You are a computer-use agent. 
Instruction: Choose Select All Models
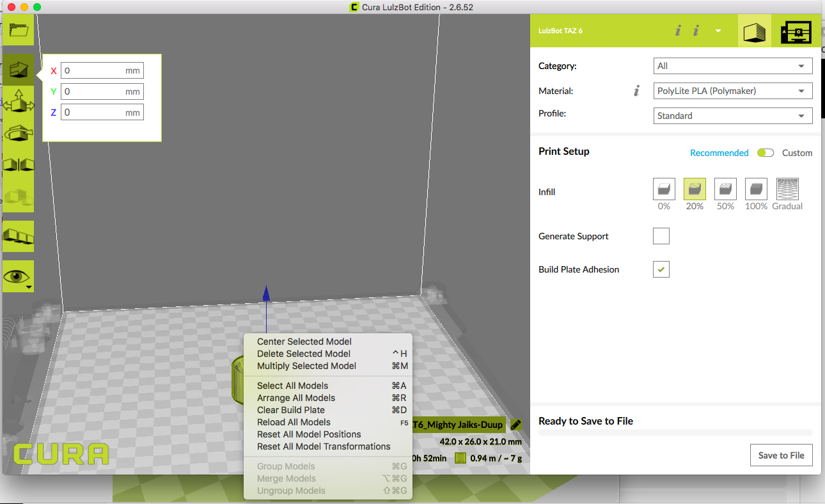[x=328, y=386]
